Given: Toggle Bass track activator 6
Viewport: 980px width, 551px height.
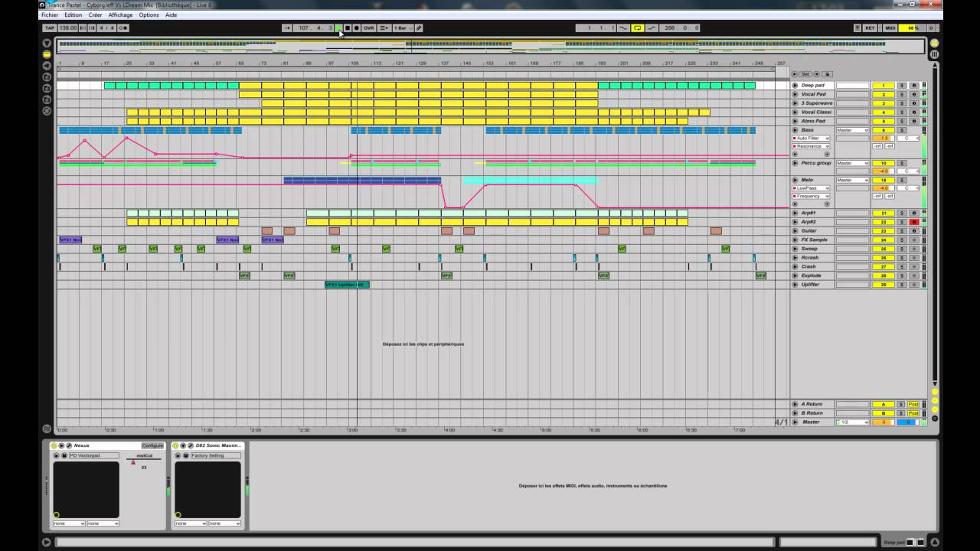Looking at the screenshot, I should (884, 130).
